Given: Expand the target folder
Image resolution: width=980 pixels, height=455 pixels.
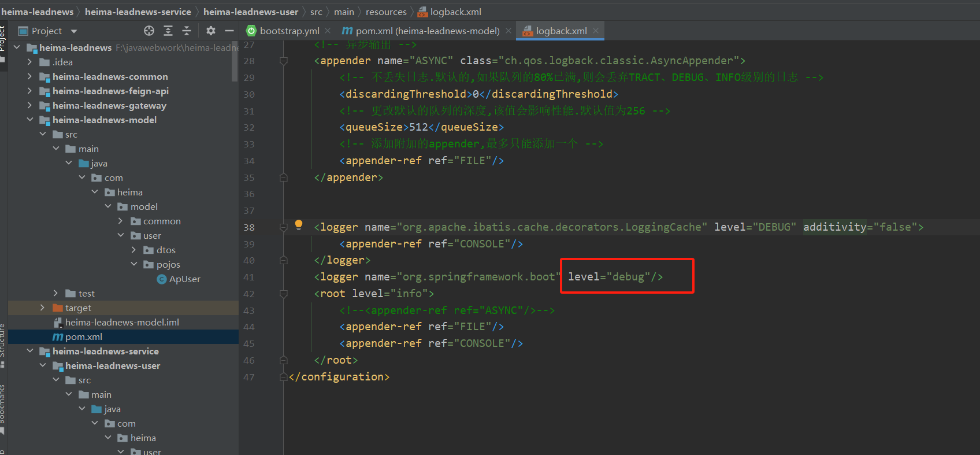Looking at the screenshot, I should tap(42, 308).
